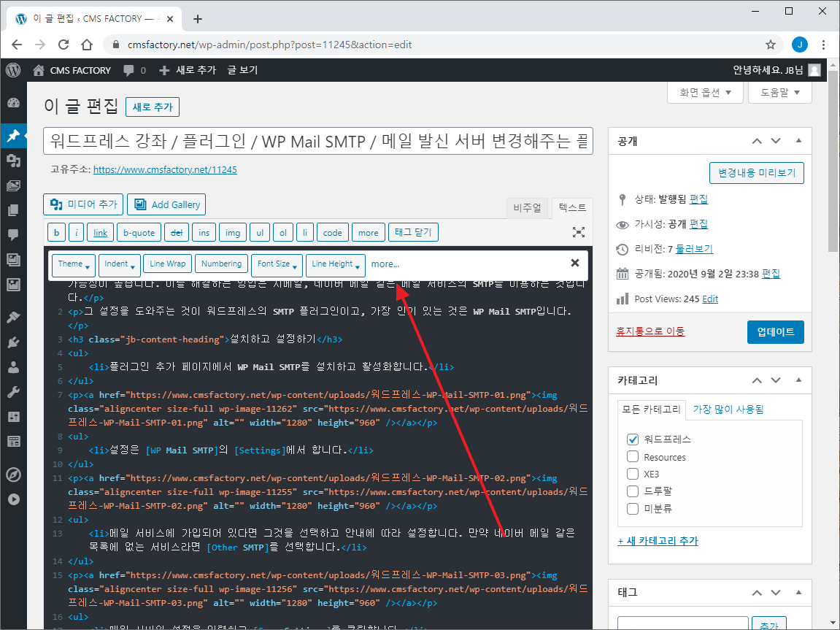Check the Resources category

(x=633, y=456)
